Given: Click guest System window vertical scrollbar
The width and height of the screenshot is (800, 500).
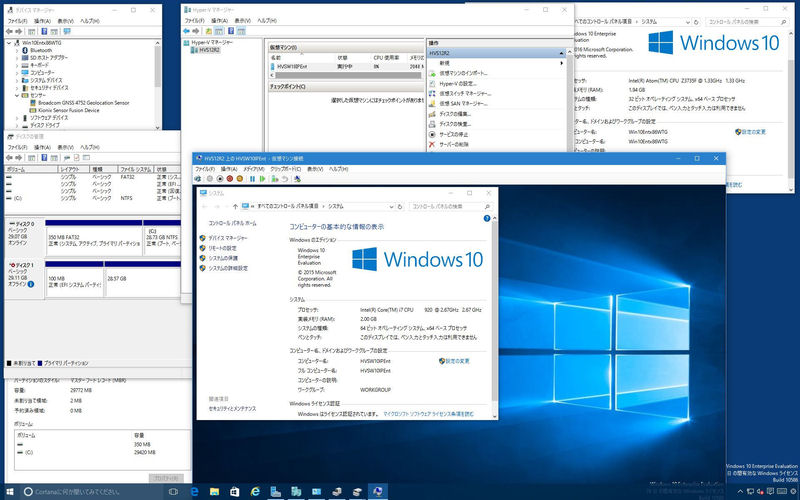Looking at the screenshot, I should [x=494, y=311].
